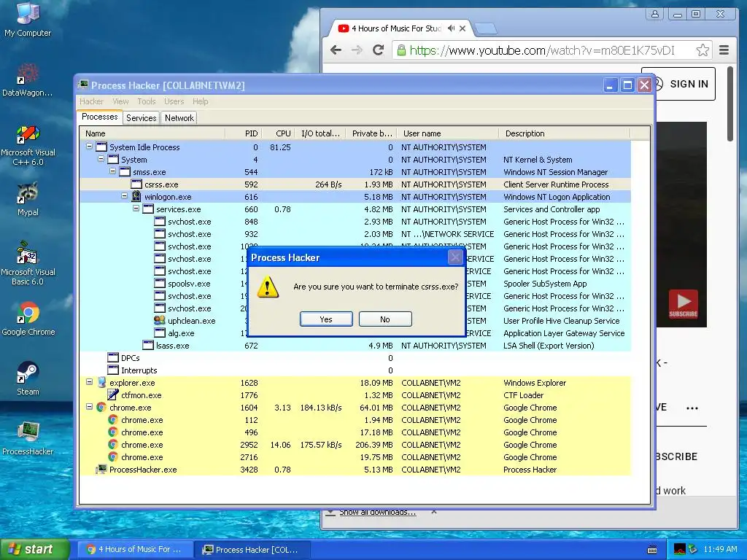Collapse the top-level chrome.exe tree node
The width and height of the screenshot is (747, 560).
(x=89, y=407)
